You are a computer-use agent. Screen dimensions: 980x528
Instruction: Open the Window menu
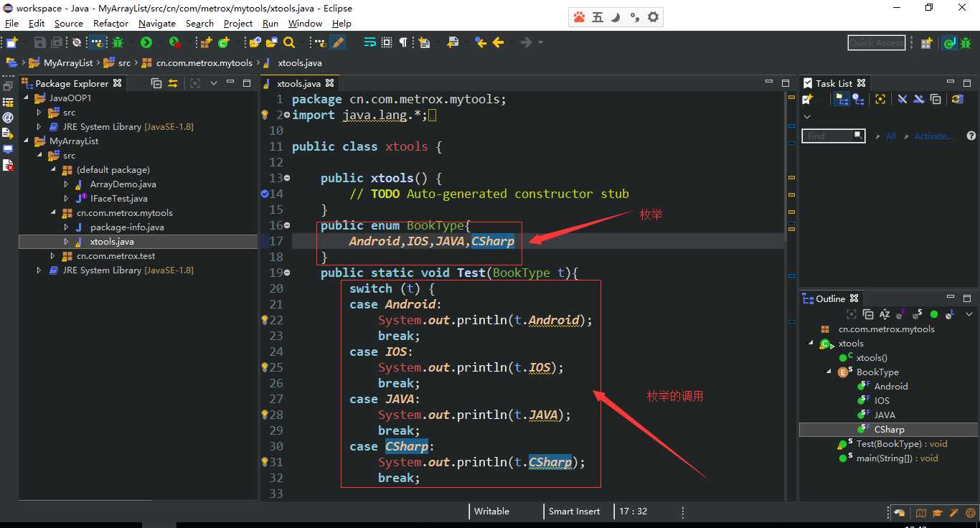point(306,23)
